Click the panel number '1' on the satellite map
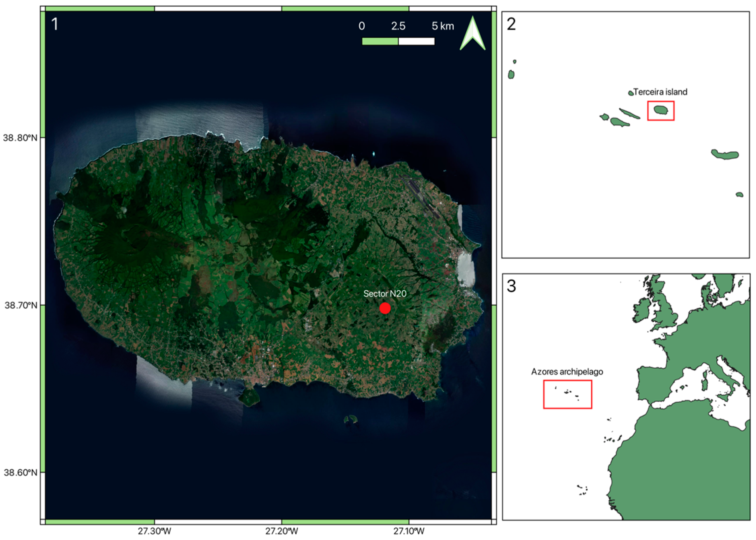 (55, 24)
